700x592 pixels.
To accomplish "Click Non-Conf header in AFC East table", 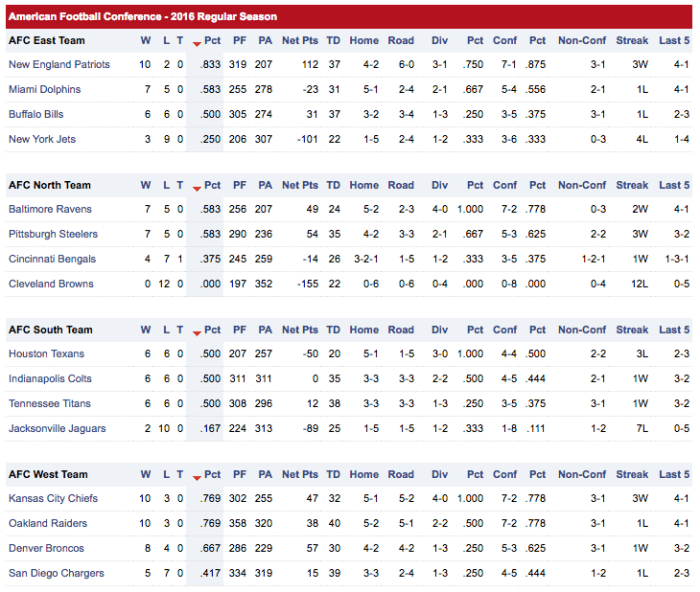I will (x=582, y=41).
